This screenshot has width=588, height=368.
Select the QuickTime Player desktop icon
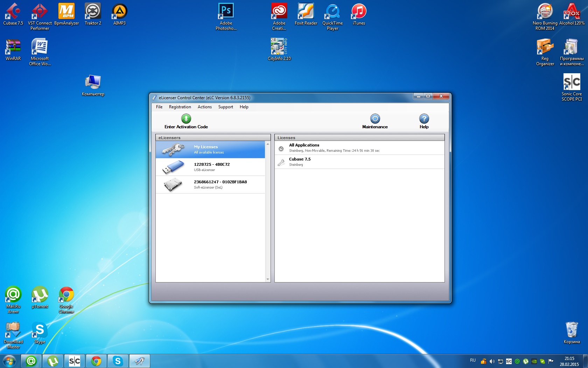[x=332, y=17]
